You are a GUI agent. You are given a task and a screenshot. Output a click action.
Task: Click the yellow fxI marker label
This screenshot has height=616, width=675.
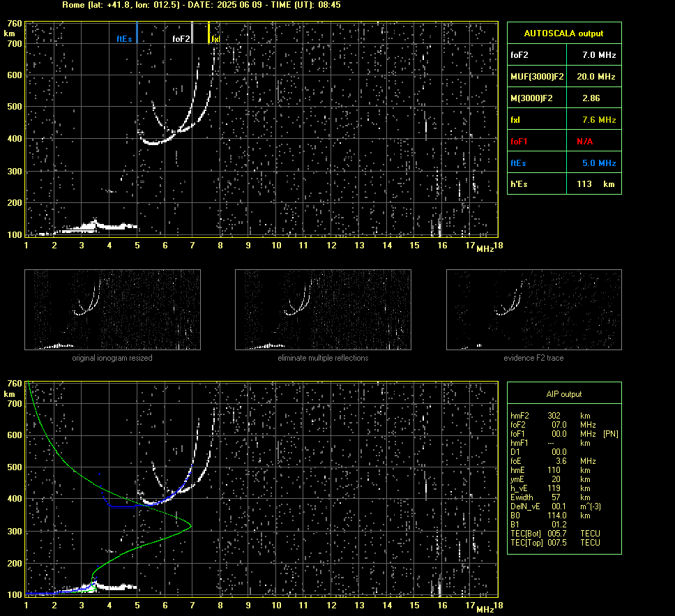coord(215,39)
